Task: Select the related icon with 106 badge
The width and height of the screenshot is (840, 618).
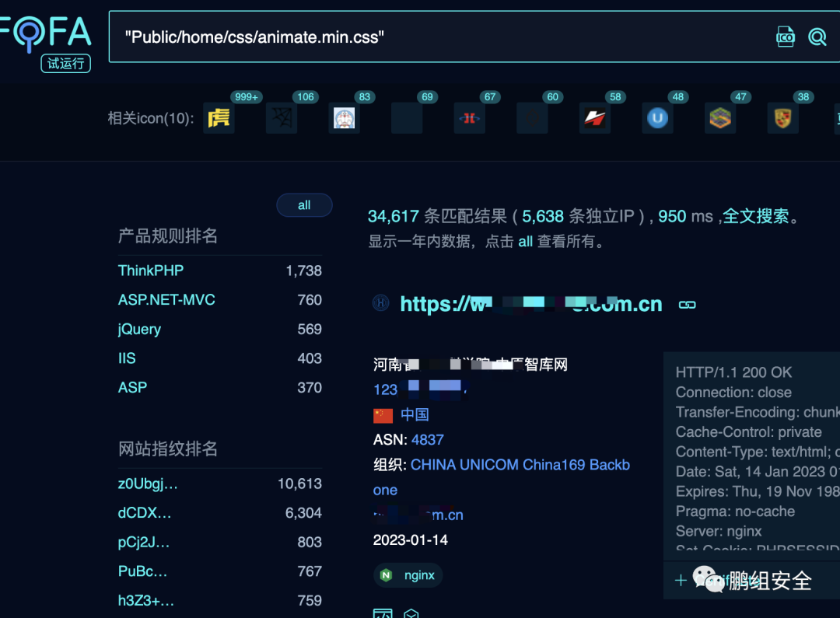Action: point(282,118)
